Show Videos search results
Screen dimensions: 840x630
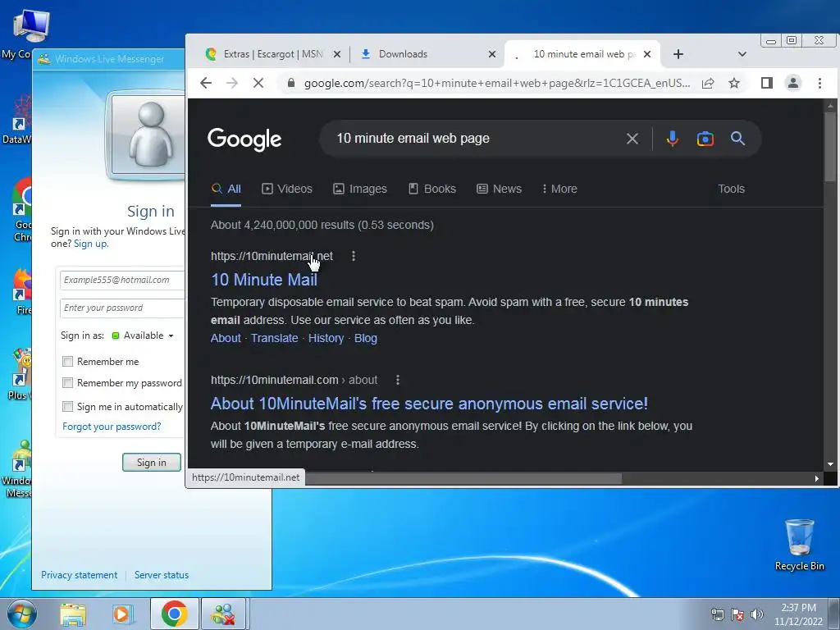pos(287,189)
